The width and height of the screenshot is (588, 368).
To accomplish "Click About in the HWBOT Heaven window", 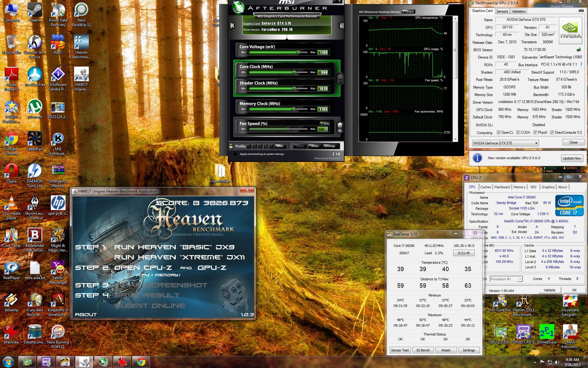I will (x=86, y=315).
